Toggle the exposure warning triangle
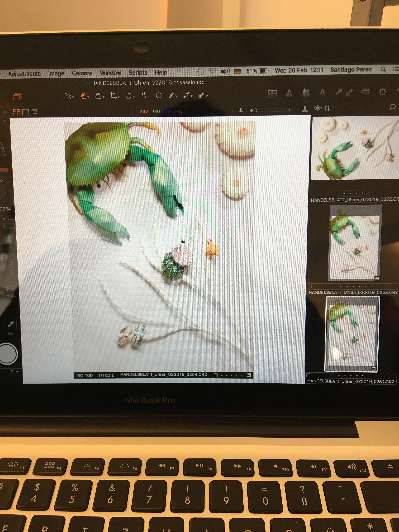Viewport: 399px width, 532px height. [x=289, y=93]
